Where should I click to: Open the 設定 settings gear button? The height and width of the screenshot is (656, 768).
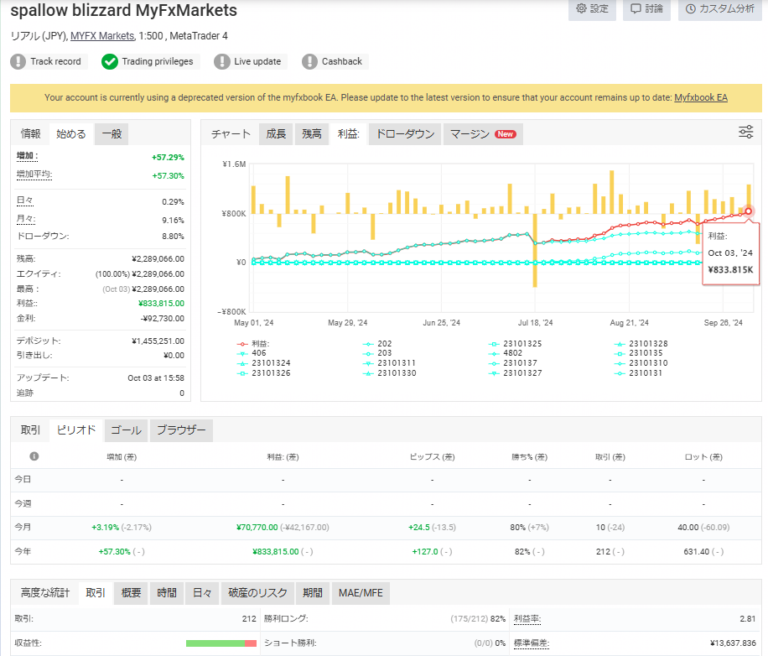tap(592, 9)
